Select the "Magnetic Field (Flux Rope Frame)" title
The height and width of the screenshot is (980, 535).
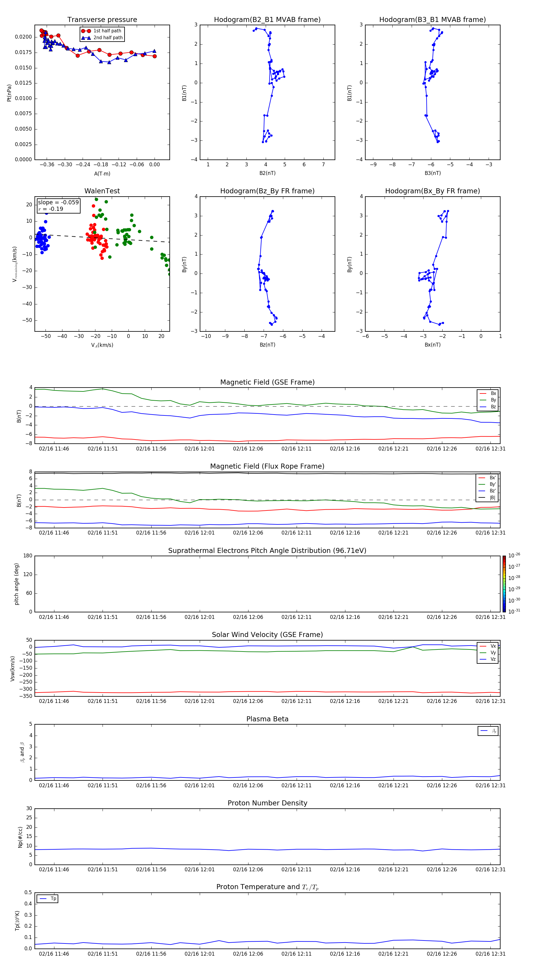tap(267, 467)
